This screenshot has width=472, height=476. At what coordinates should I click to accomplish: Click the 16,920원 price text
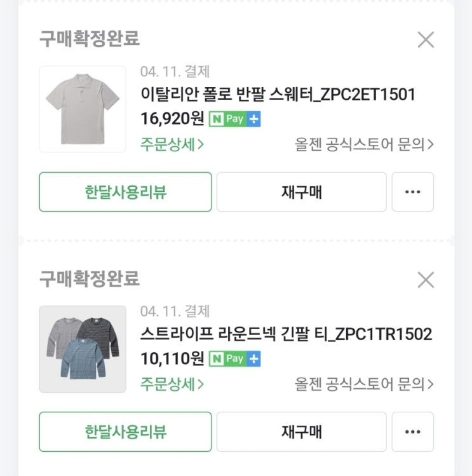(x=172, y=119)
